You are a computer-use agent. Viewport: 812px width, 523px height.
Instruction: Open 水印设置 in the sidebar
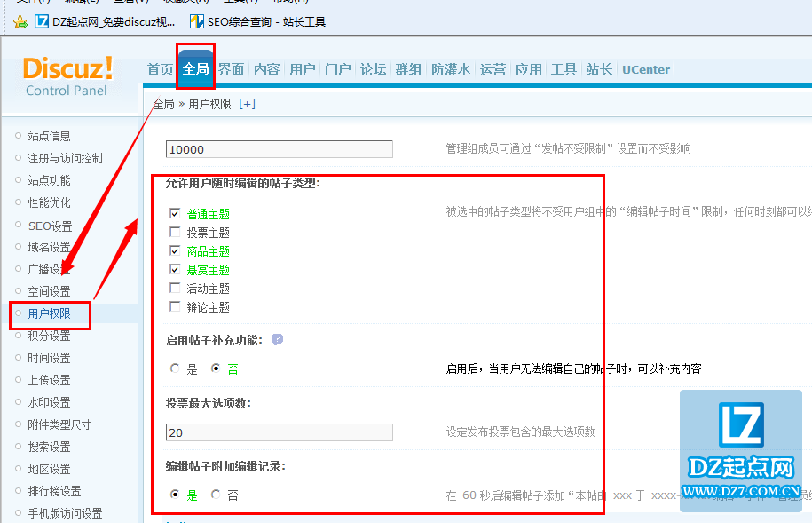point(49,402)
